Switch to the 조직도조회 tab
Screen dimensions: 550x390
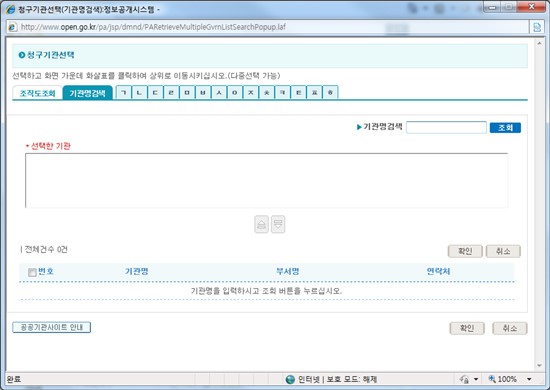coord(37,93)
